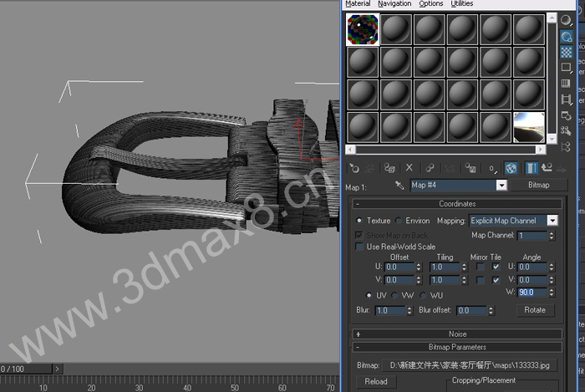
Task: Toggle the checkered Background icon
Action: [567, 52]
